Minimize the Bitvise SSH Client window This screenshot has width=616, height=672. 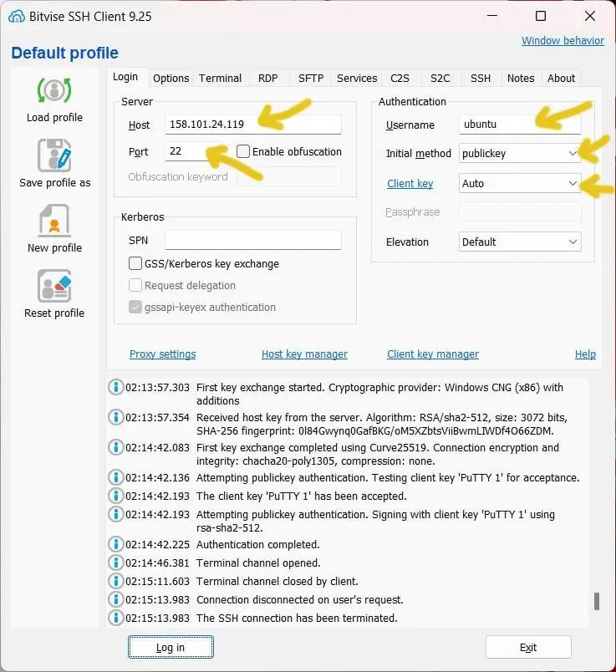tap(492, 16)
